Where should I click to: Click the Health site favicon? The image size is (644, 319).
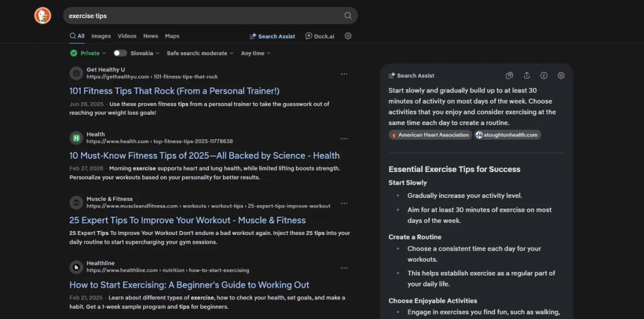point(76,138)
